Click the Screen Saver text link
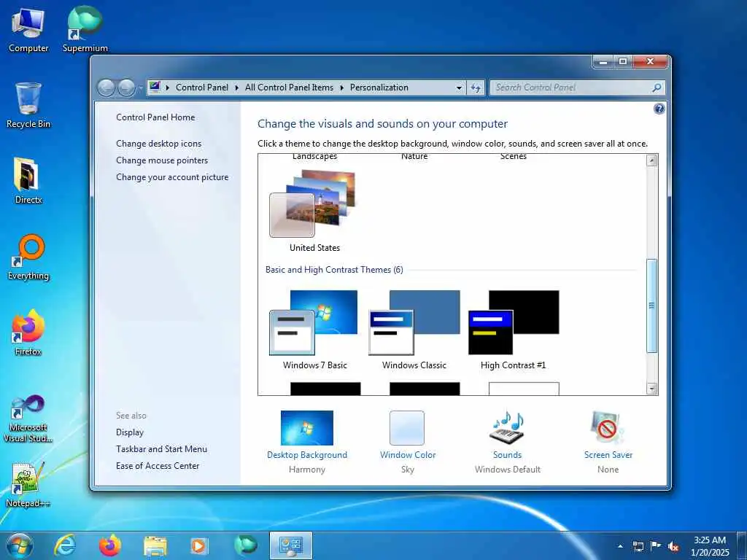 pyautogui.click(x=608, y=455)
